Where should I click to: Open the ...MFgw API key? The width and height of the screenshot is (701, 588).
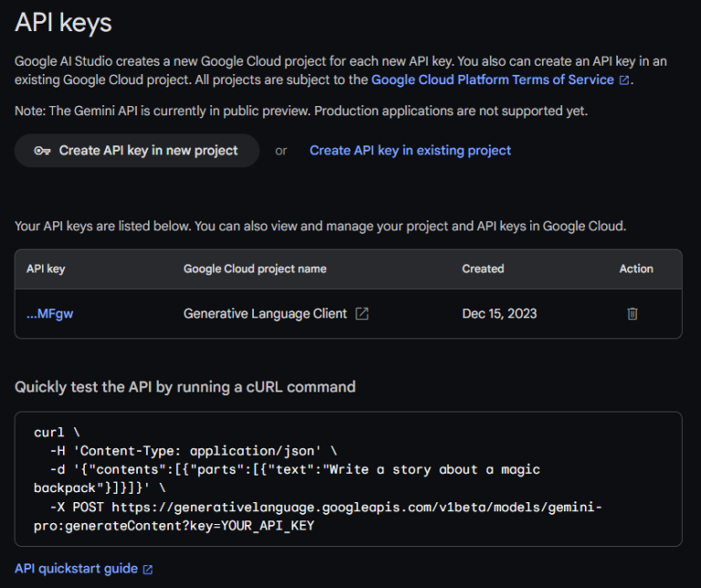point(49,314)
